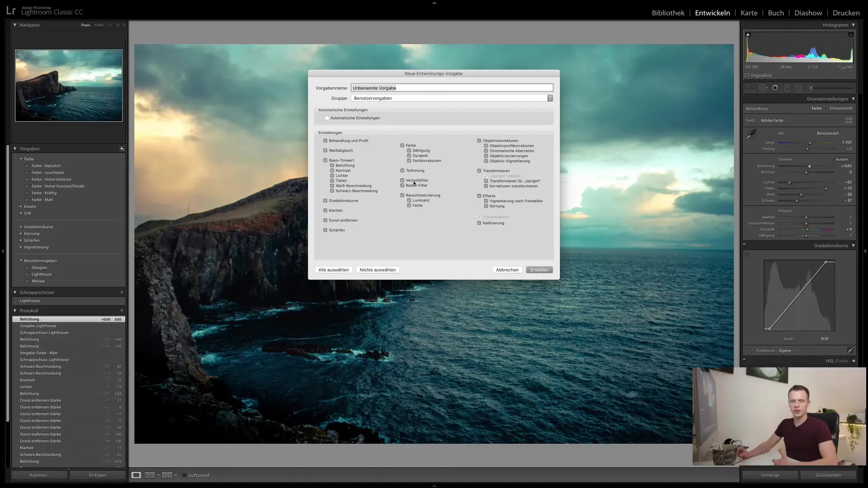Toggle shadow clipping indicator in histogram
Image resolution: width=868 pixels, height=488 pixels.
tap(748, 34)
